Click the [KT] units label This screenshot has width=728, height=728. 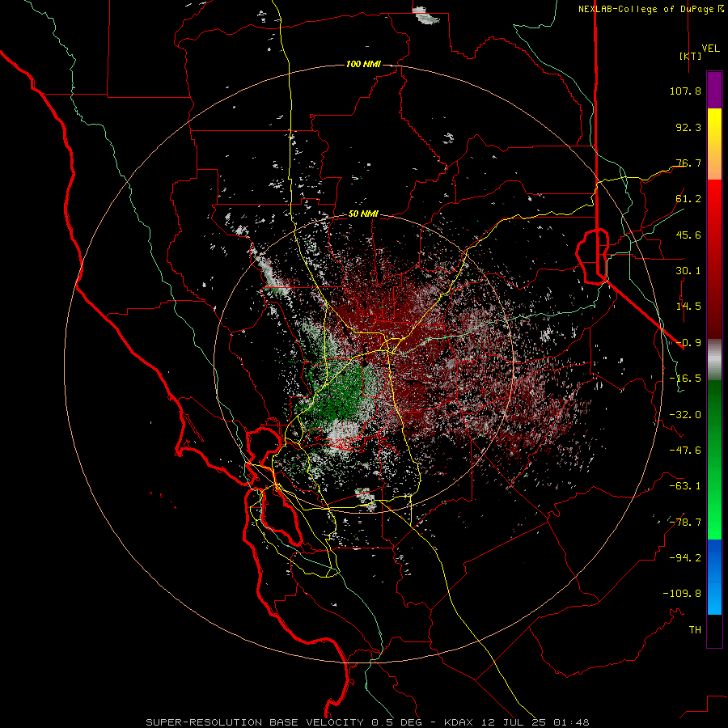pos(691,56)
